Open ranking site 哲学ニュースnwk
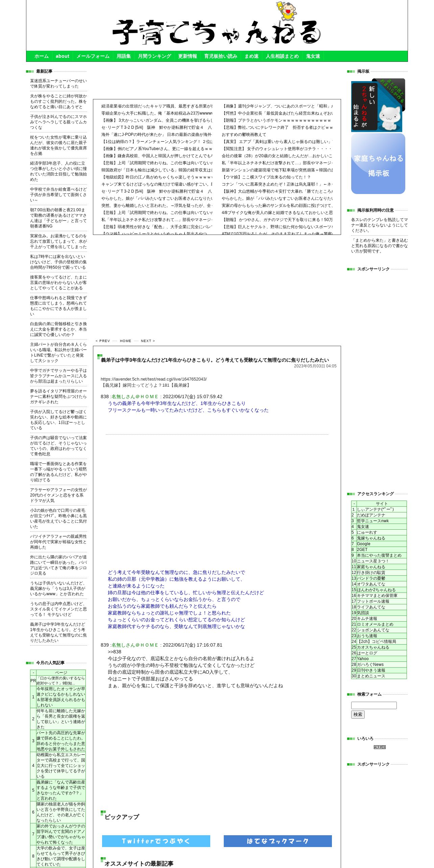 click(373, 521)
